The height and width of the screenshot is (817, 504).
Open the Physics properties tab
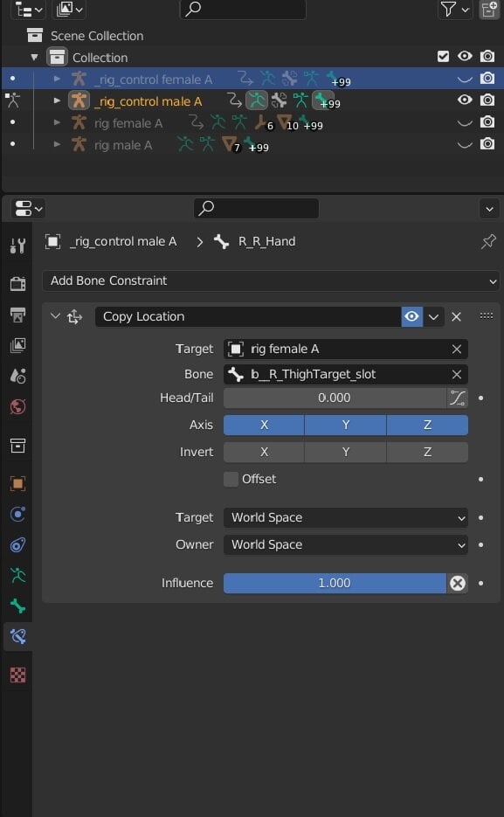click(x=17, y=515)
